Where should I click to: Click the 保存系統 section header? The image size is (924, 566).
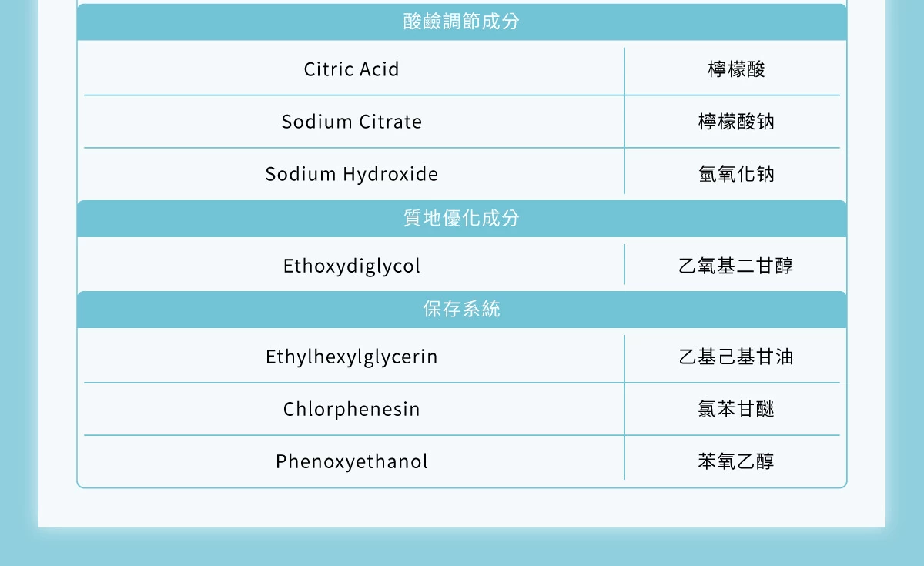462,310
